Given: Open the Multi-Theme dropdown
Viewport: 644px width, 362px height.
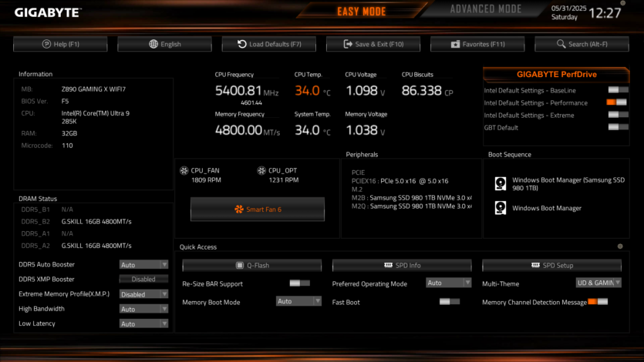Looking at the screenshot, I should tap(598, 283).
